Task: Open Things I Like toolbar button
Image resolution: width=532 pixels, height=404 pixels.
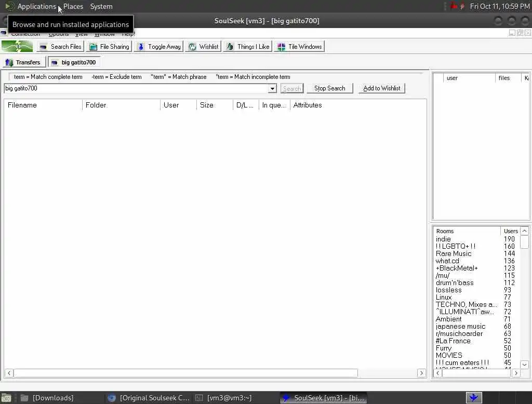Action: (248, 47)
